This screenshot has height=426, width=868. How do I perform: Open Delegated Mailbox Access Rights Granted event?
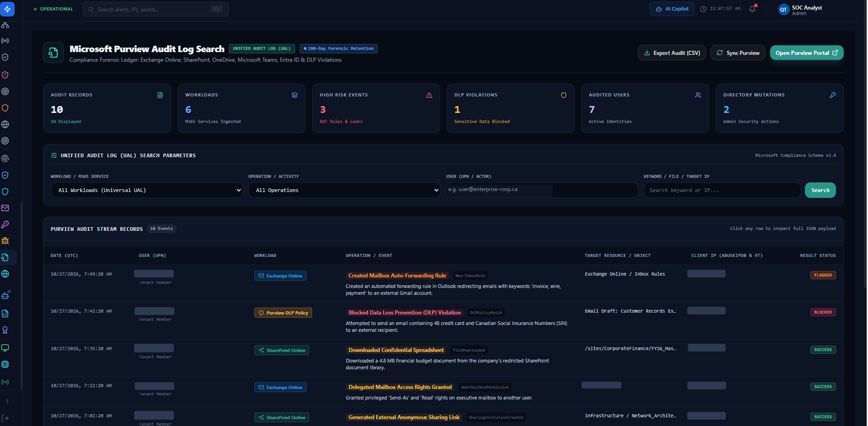[400, 387]
